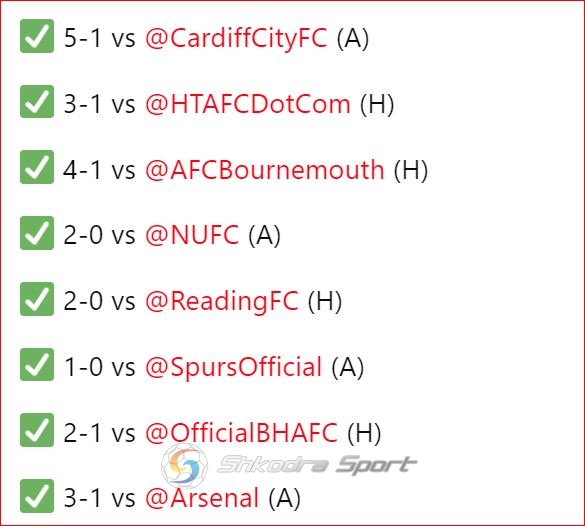Viewport: 585px width, 526px height.
Task: Visit the @SpursOfficial profile link
Action: coord(234,367)
